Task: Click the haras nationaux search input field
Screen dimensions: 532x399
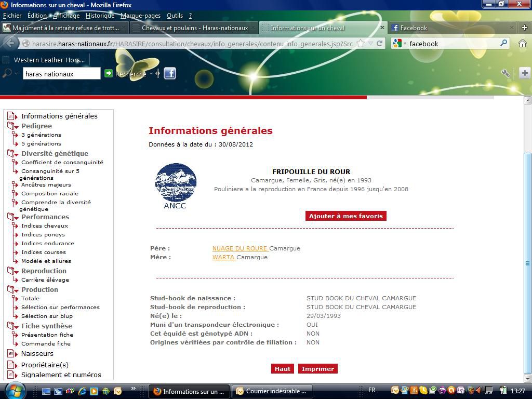Action: pyautogui.click(x=61, y=74)
